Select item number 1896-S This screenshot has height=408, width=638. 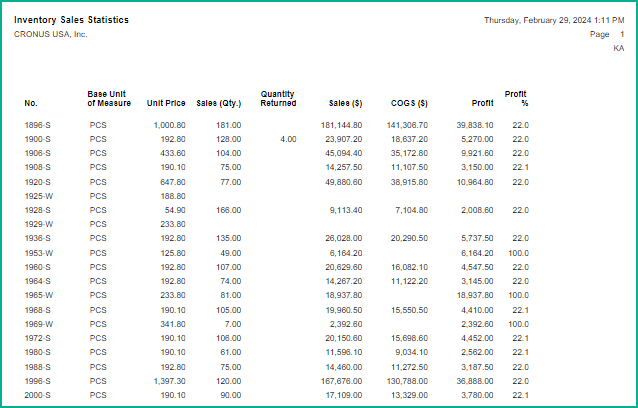click(37, 125)
